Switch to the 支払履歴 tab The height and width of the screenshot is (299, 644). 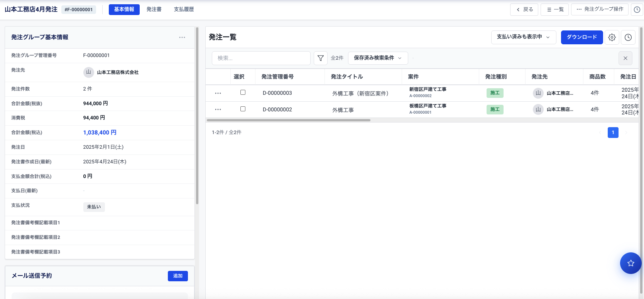(184, 10)
